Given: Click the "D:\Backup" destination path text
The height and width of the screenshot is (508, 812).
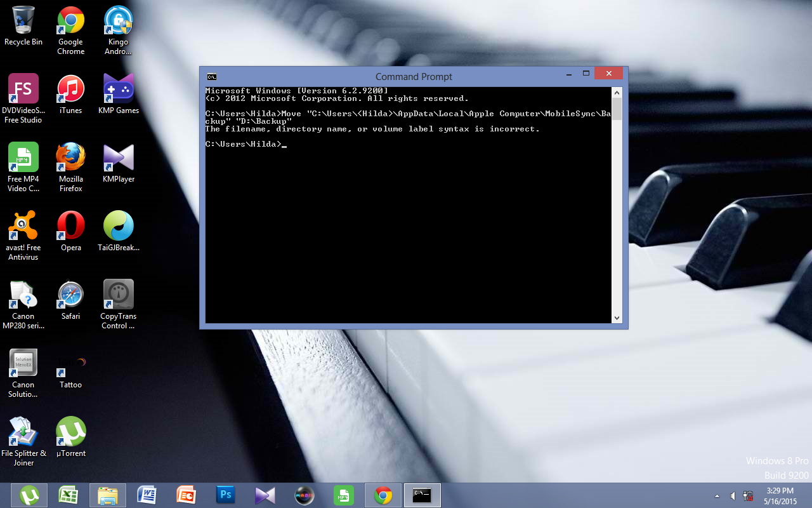Looking at the screenshot, I should point(263,121).
